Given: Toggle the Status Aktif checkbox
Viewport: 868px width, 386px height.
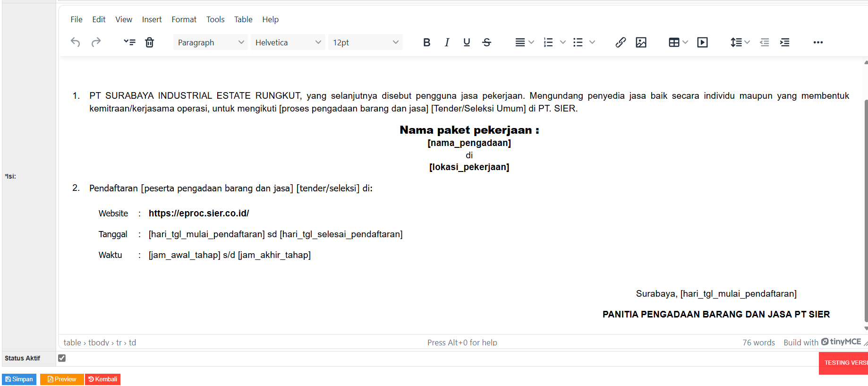Looking at the screenshot, I should tap(62, 358).
